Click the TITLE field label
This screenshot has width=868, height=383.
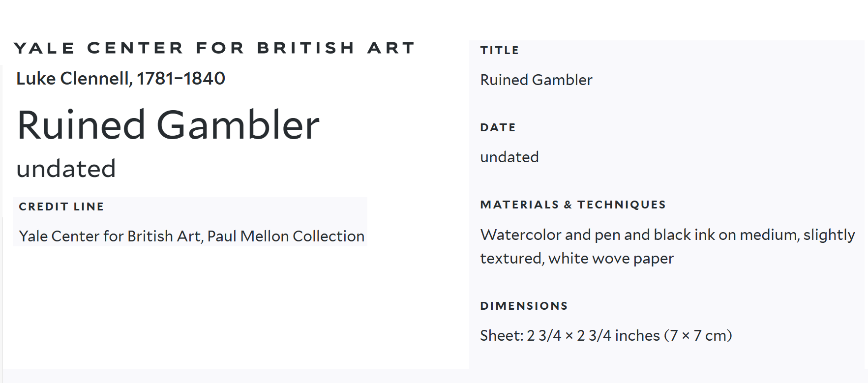(x=499, y=50)
